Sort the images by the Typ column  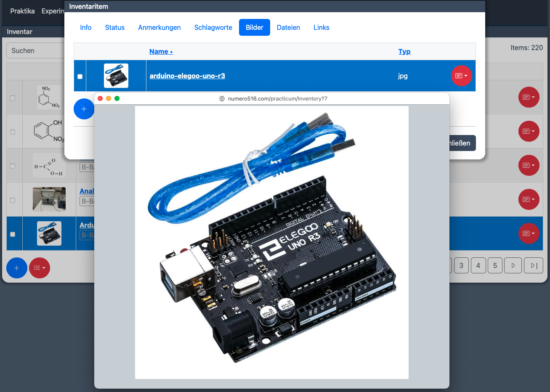click(x=404, y=51)
